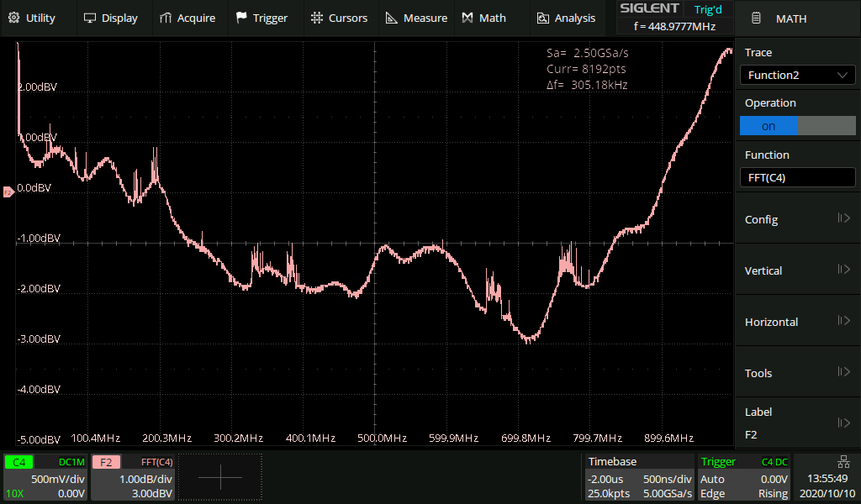Click the Math M icon

(x=467, y=18)
